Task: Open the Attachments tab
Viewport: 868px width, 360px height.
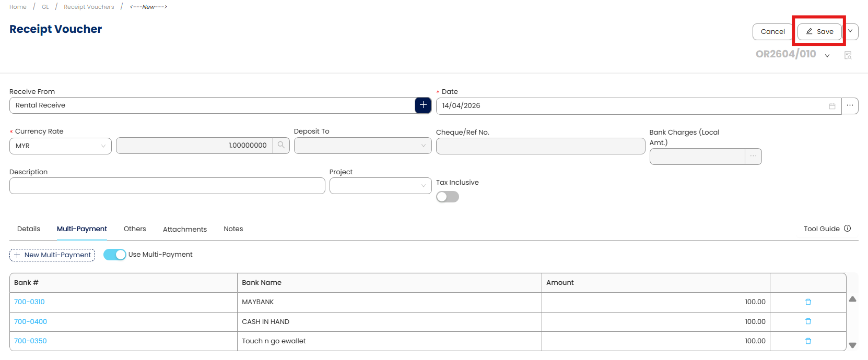Action: point(185,229)
